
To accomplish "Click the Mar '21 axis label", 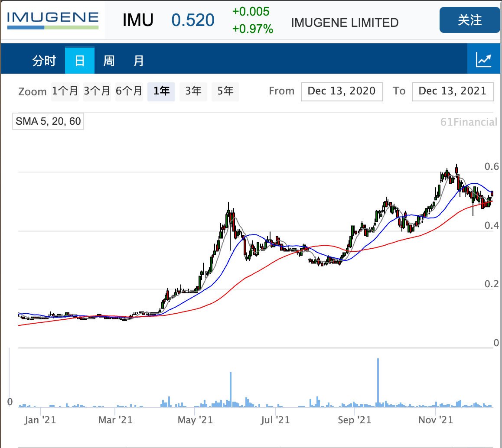I will tap(116, 420).
